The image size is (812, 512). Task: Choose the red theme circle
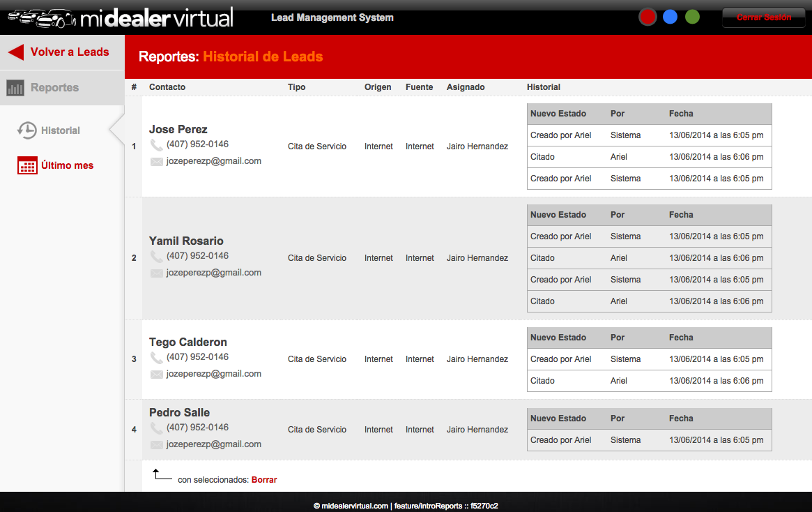pos(648,17)
